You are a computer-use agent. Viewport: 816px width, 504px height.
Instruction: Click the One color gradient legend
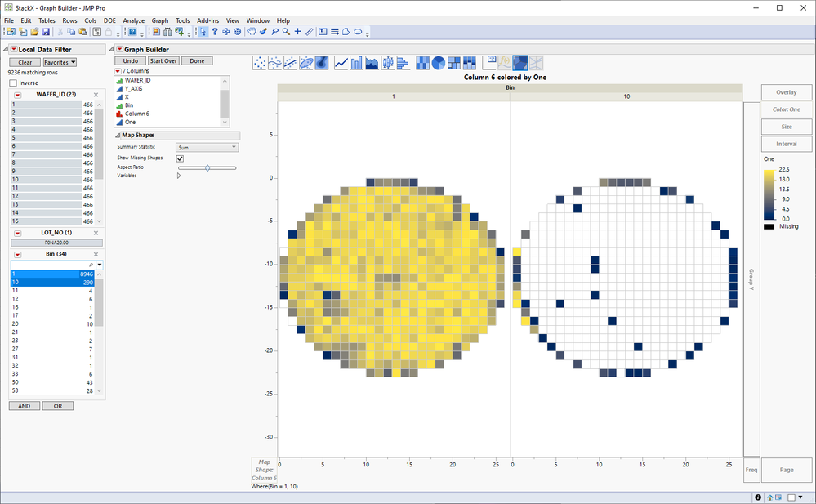(769, 194)
